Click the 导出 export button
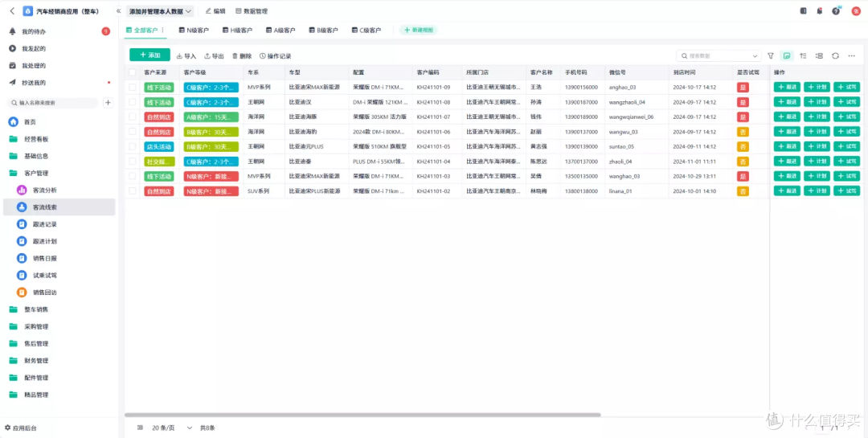Viewport: 868px width, 438px height. [x=215, y=56]
